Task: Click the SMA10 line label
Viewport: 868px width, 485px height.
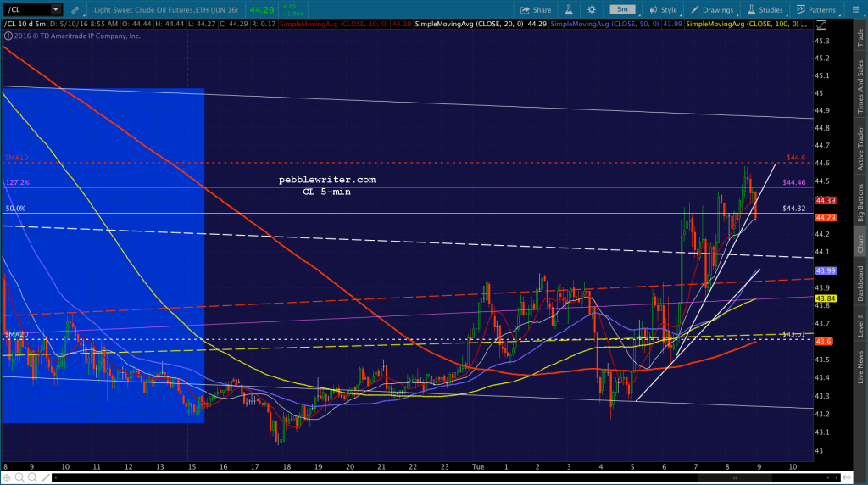Action: [17, 158]
